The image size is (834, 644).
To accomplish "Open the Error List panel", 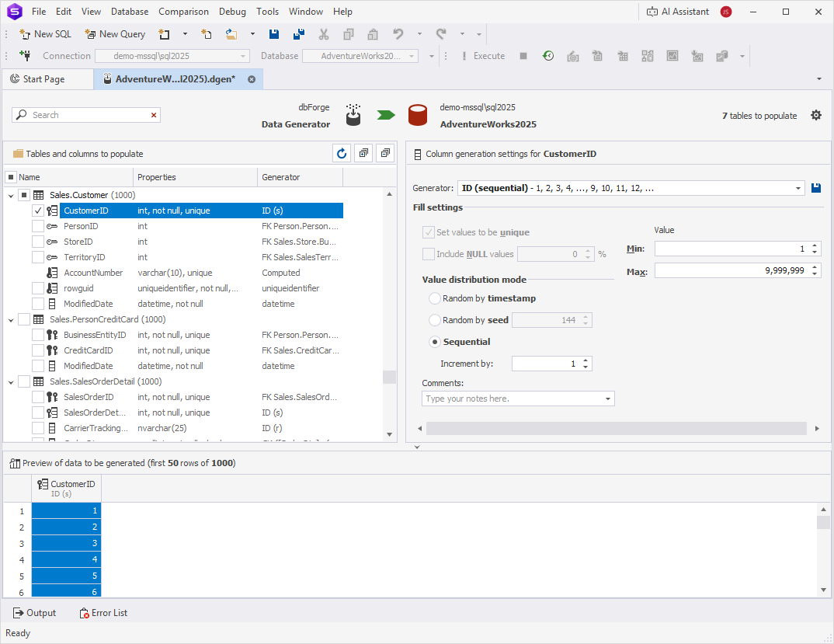I will pos(103,613).
